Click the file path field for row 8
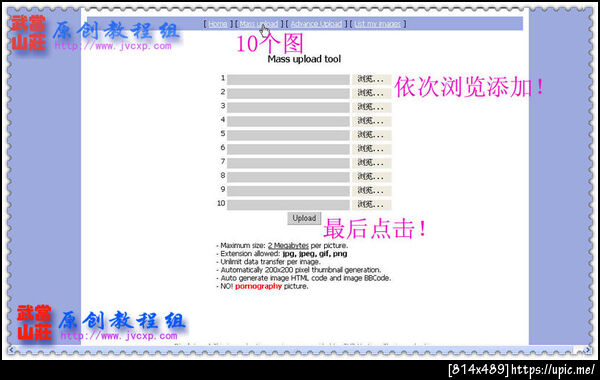 (x=288, y=177)
